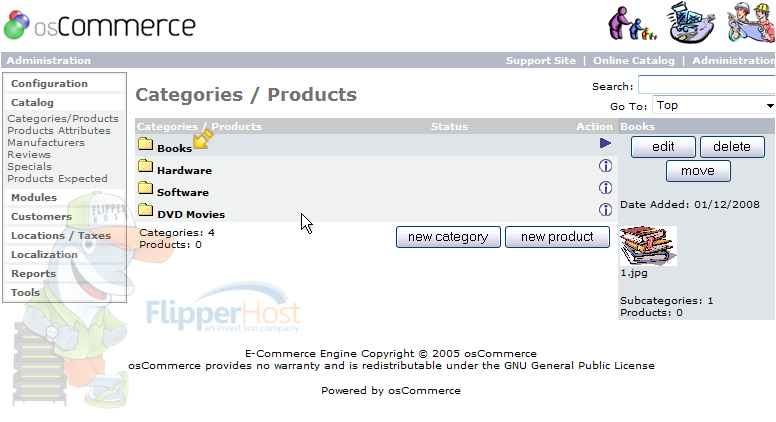Click into the Search input field
Screen dimensions: 776x422
707,85
